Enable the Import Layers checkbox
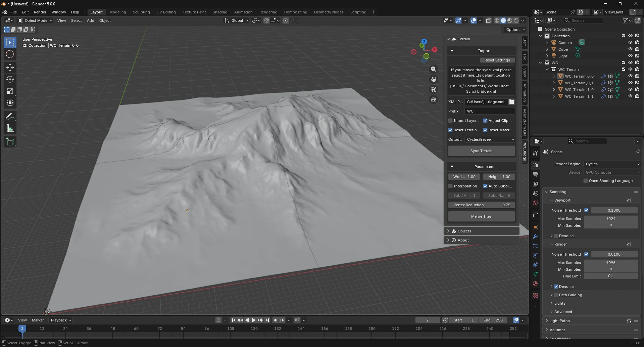 [x=451, y=121]
